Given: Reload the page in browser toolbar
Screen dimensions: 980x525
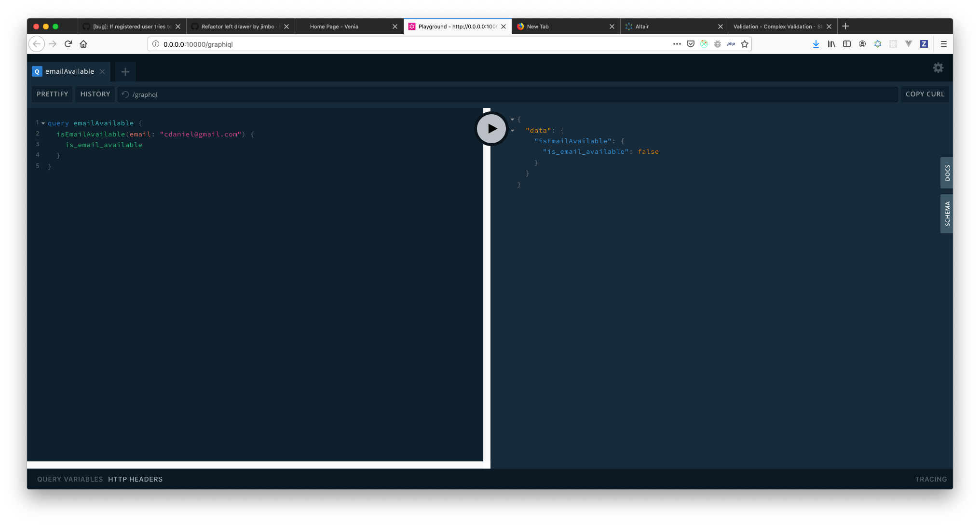Looking at the screenshot, I should click(68, 44).
